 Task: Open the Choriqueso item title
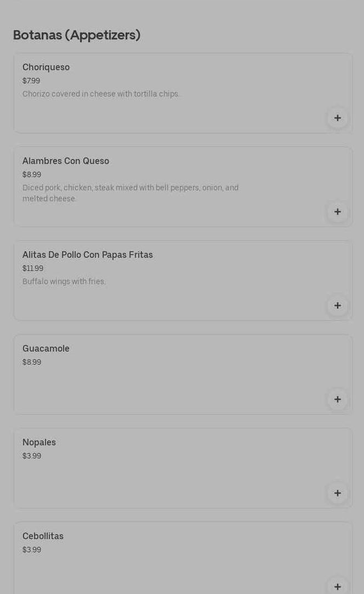(46, 67)
